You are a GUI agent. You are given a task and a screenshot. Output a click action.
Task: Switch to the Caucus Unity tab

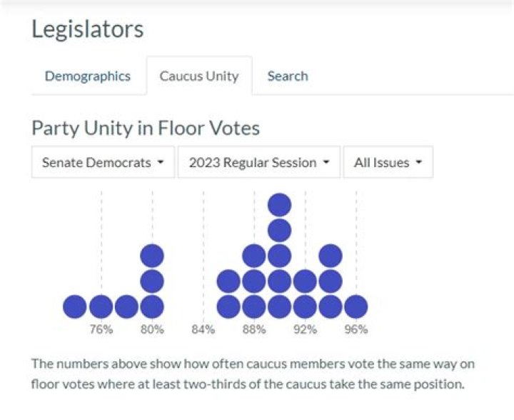point(198,76)
